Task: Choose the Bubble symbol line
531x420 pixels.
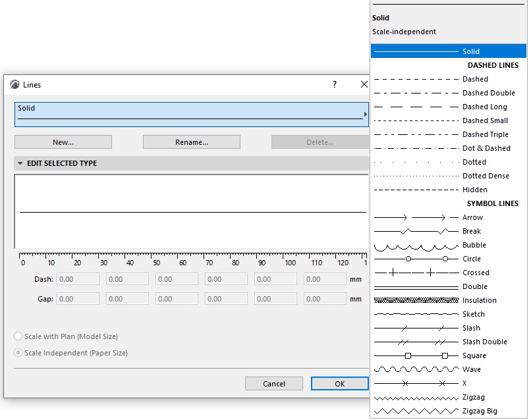Action: (x=449, y=245)
